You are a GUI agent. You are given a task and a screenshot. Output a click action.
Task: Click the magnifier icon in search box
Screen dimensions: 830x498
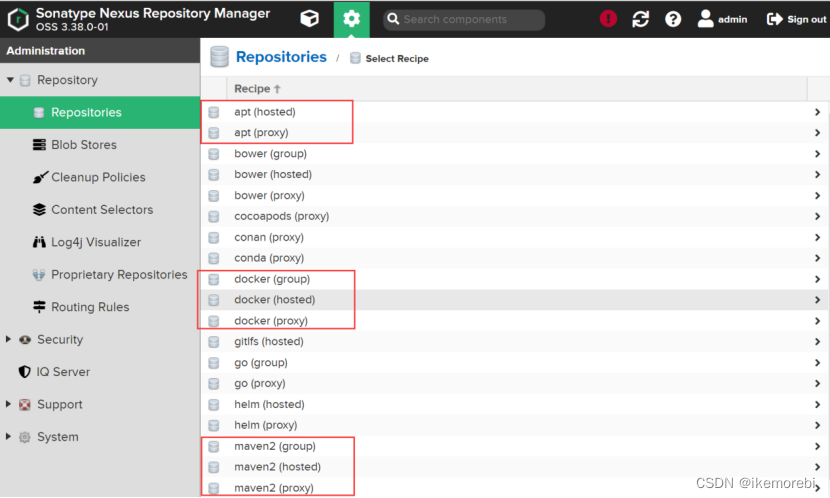tap(393, 19)
